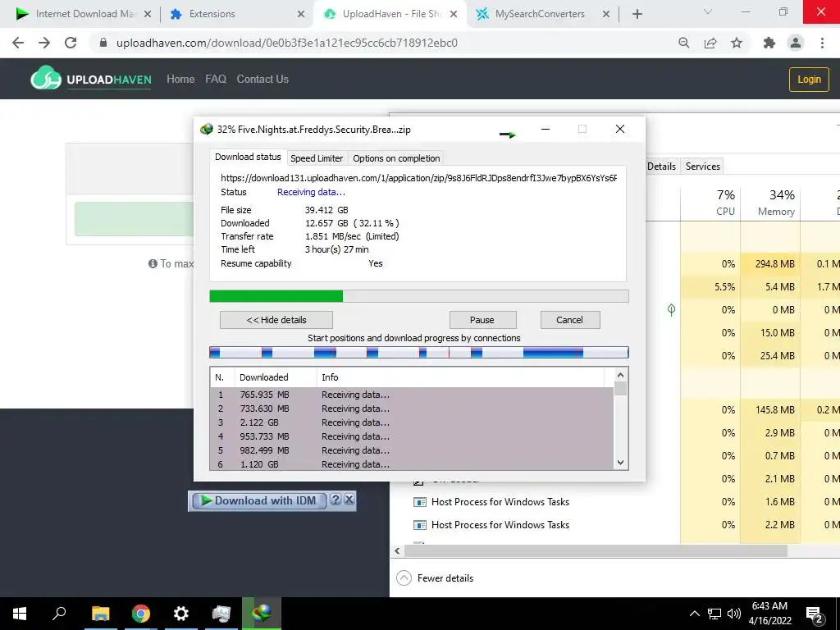Close the Extensions tab
The image size is (840, 630).
tap(301, 14)
